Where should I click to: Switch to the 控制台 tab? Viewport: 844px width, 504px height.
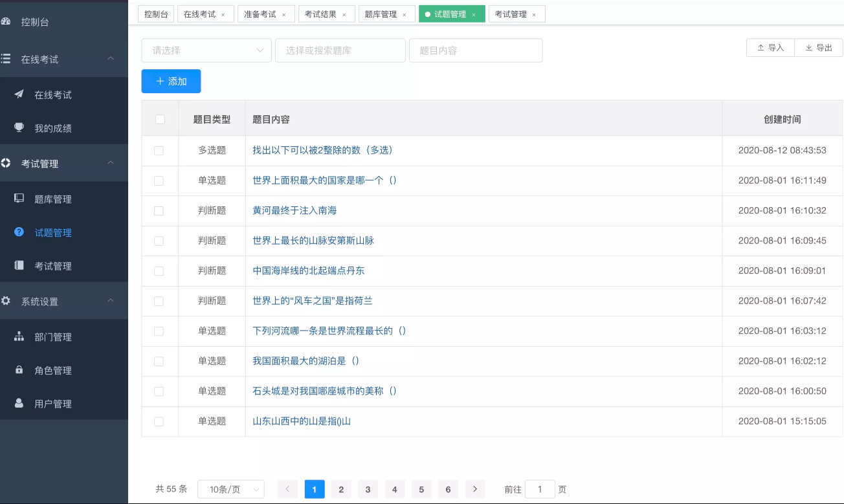156,14
